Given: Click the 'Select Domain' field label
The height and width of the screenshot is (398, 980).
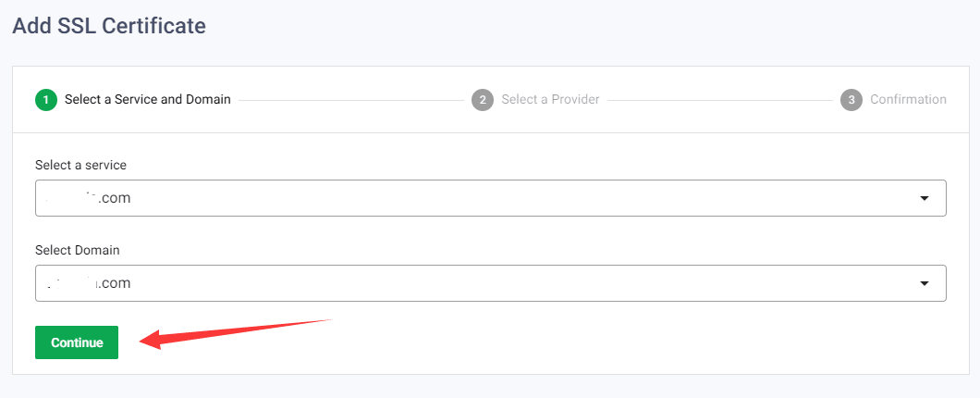Looking at the screenshot, I should 78,250.
